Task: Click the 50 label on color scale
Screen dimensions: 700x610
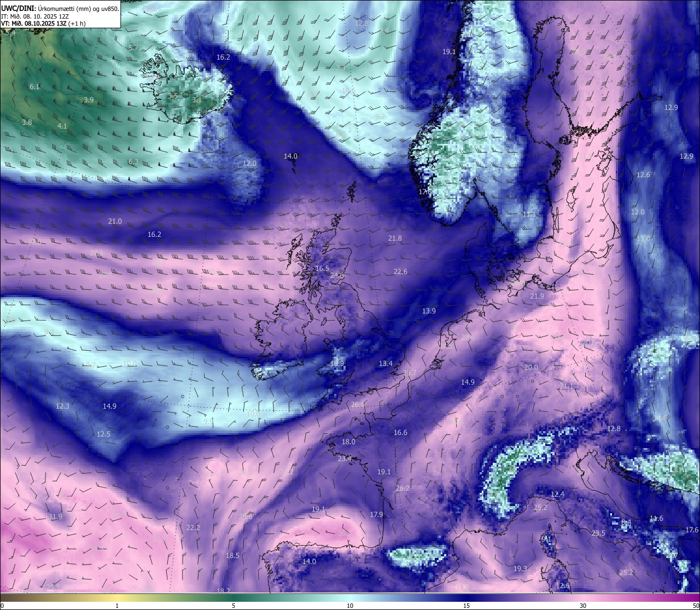Action: tap(695, 606)
